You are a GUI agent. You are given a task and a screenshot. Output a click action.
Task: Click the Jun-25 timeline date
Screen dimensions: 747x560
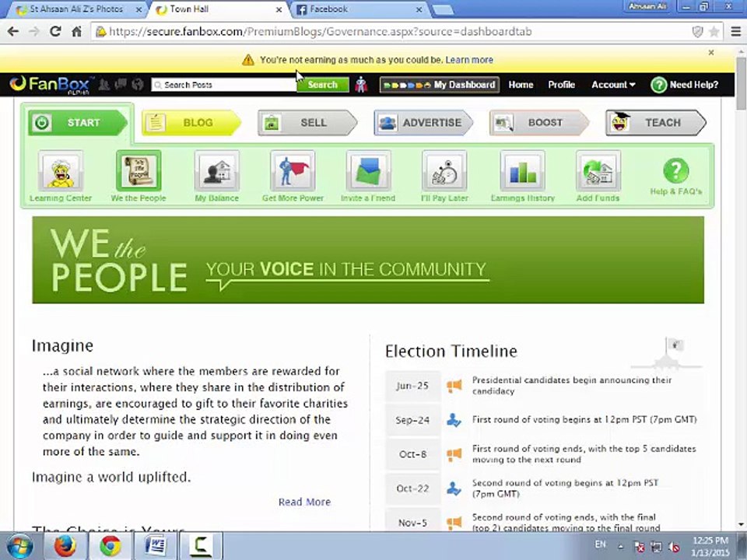(x=412, y=386)
